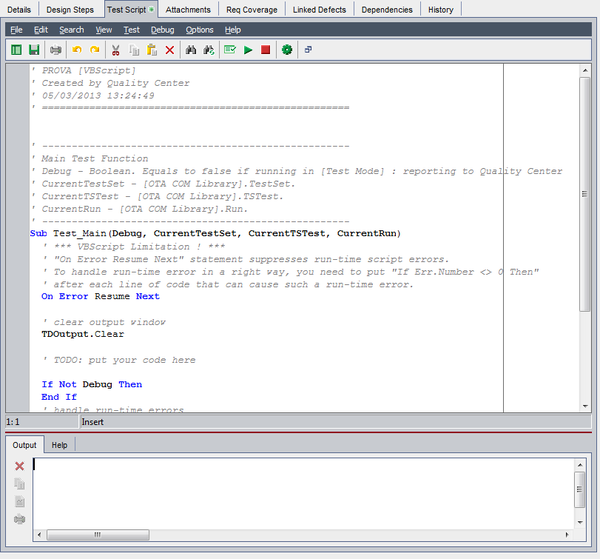Open the Attachments tab
600x559 pixels.
188,10
